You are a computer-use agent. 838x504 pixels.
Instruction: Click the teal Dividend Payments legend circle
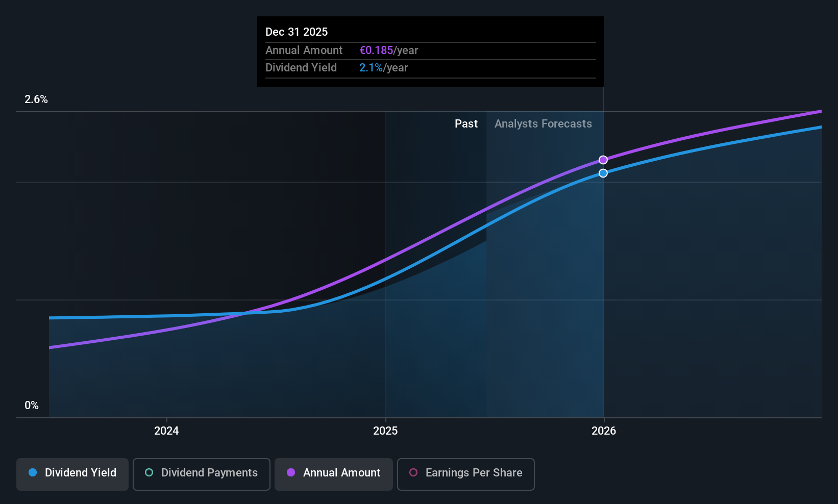pyautogui.click(x=149, y=473)
